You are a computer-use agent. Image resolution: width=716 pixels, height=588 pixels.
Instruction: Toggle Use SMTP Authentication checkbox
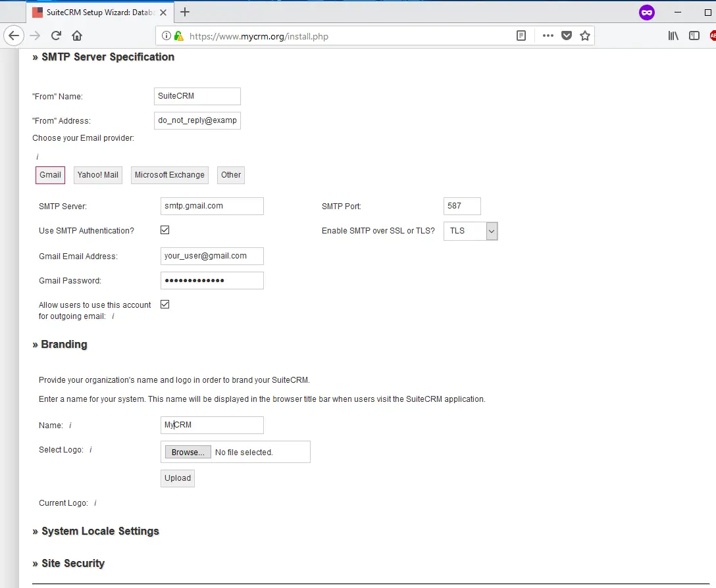pos(165,230)
